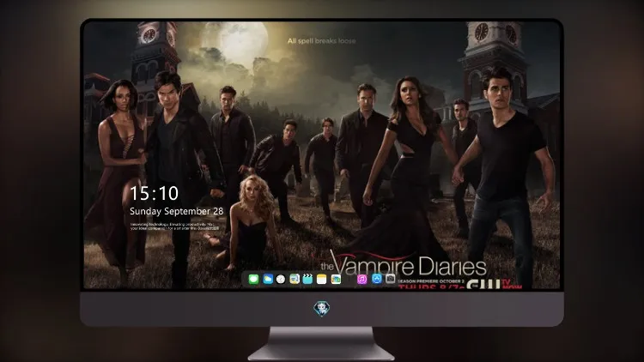
Task: Click the 15:10 clock widget
Action: 154,193
